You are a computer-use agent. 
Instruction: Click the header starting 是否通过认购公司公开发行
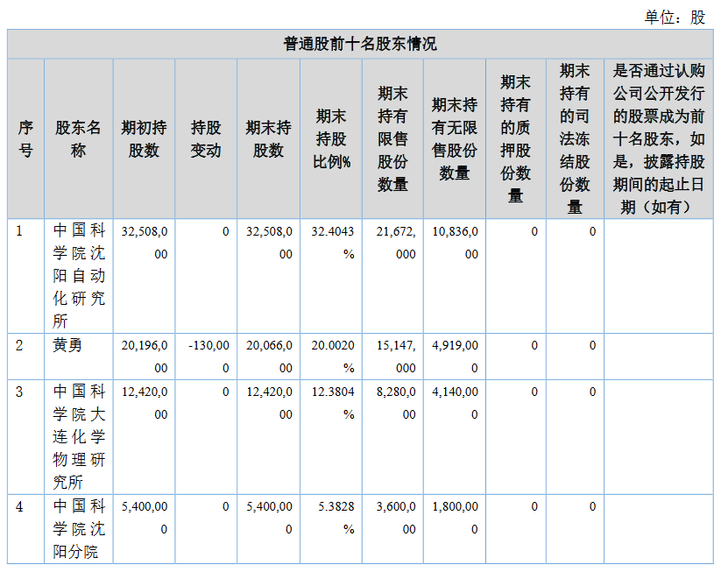659,138
